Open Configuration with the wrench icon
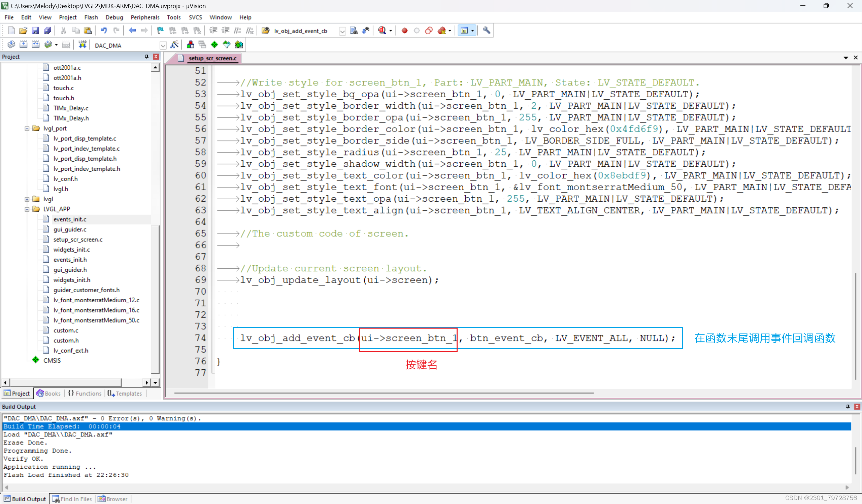 (486, 30)
